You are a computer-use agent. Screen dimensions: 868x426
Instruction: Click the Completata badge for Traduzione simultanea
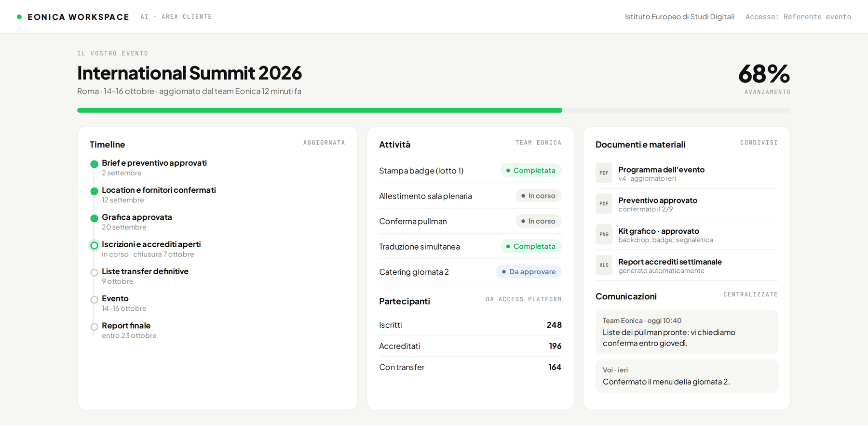tap(531, 246)
